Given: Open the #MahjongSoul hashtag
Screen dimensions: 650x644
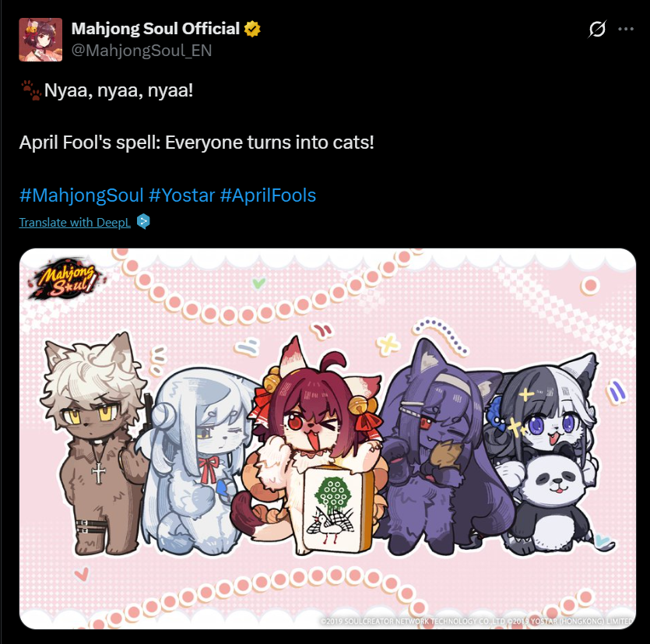Looking at the screenshot, I should click(81, 195).
